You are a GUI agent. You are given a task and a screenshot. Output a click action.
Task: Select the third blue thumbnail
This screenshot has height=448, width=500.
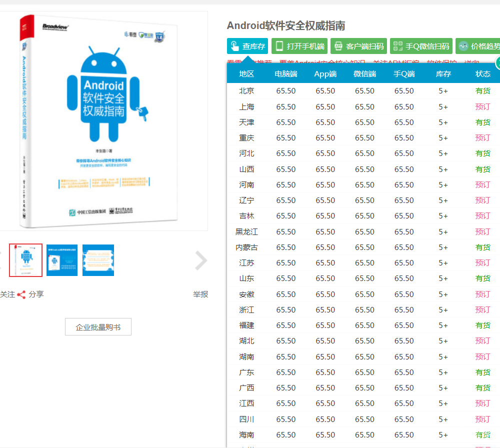point(98,260)
